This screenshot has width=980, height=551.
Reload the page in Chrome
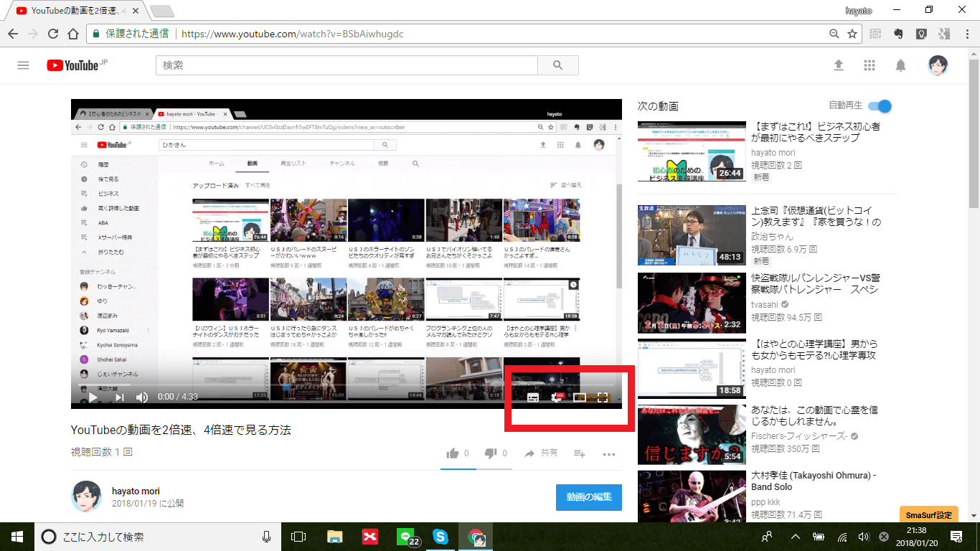coord(52,34)
